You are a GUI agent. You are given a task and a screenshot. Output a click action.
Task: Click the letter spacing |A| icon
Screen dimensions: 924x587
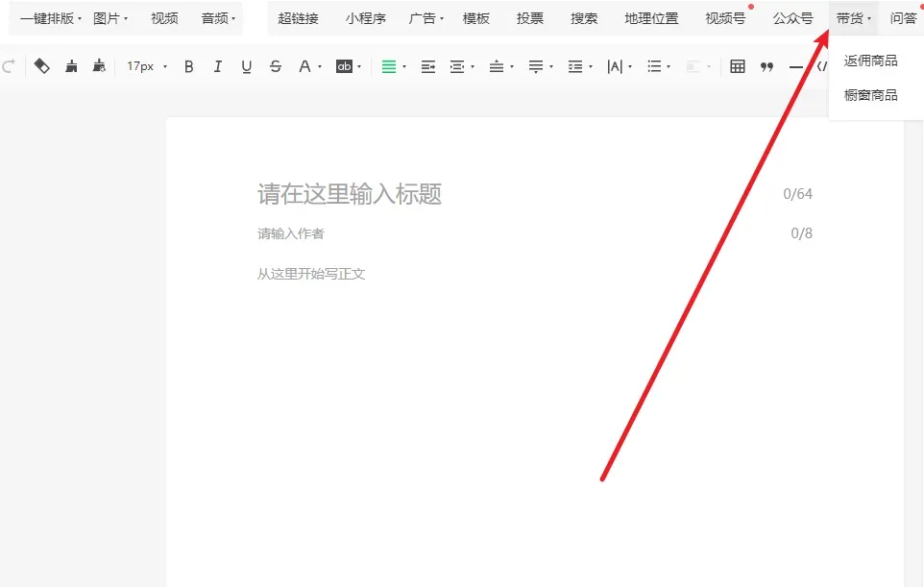pyautogui.click(x=615, y=66)
